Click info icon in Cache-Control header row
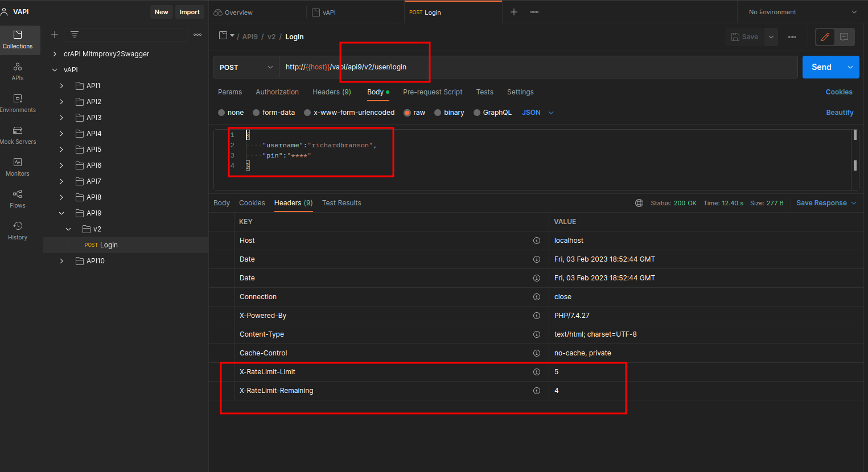This screenshot has width=868, height=472. click(536, 353)
